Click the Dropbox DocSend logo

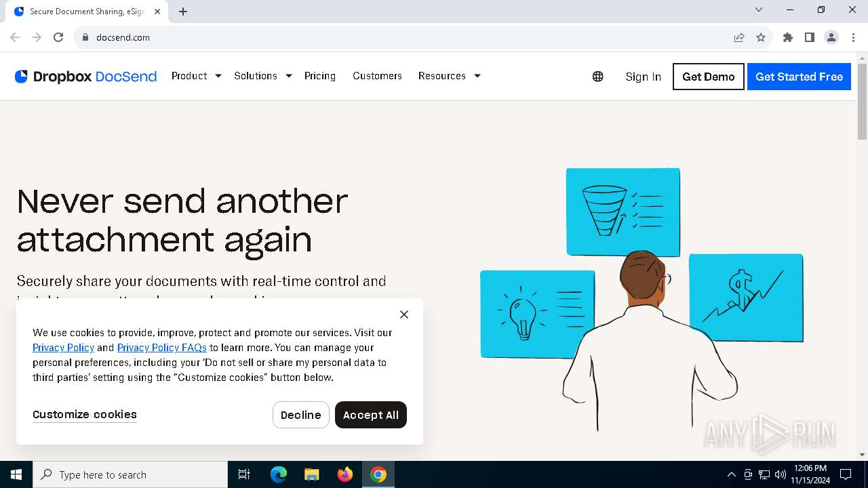85,77
